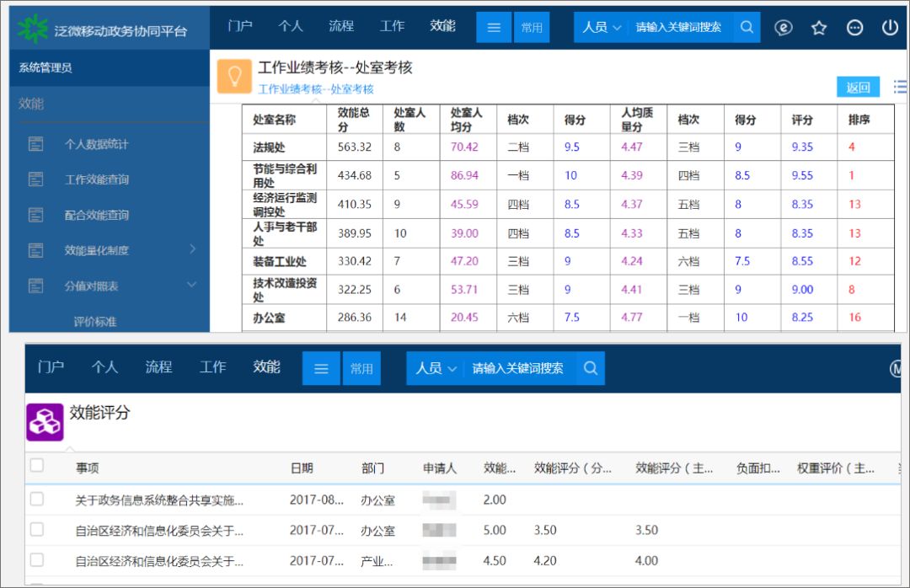Click the 返回 button to go back

click(858, 86)
